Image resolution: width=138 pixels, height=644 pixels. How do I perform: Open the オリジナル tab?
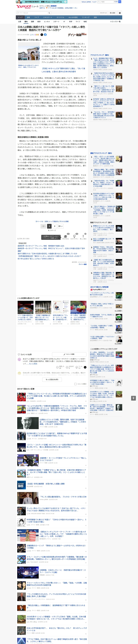pos(60,17)
